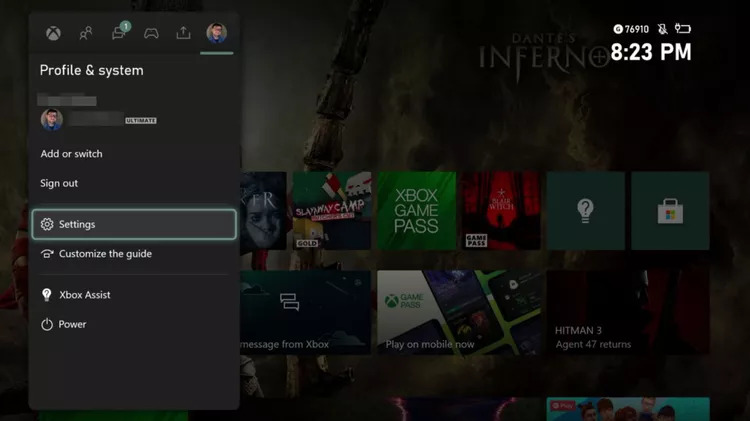Image resolution: width=750 pixels, height=421 pixels.
Task: Choose Add or switch
Action: (71, 154)
